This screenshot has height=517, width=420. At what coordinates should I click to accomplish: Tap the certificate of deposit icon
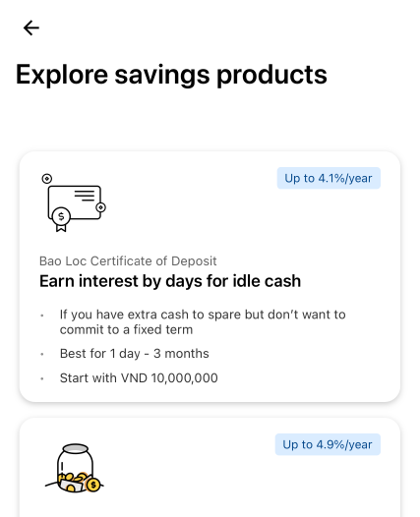coord(74,202)
